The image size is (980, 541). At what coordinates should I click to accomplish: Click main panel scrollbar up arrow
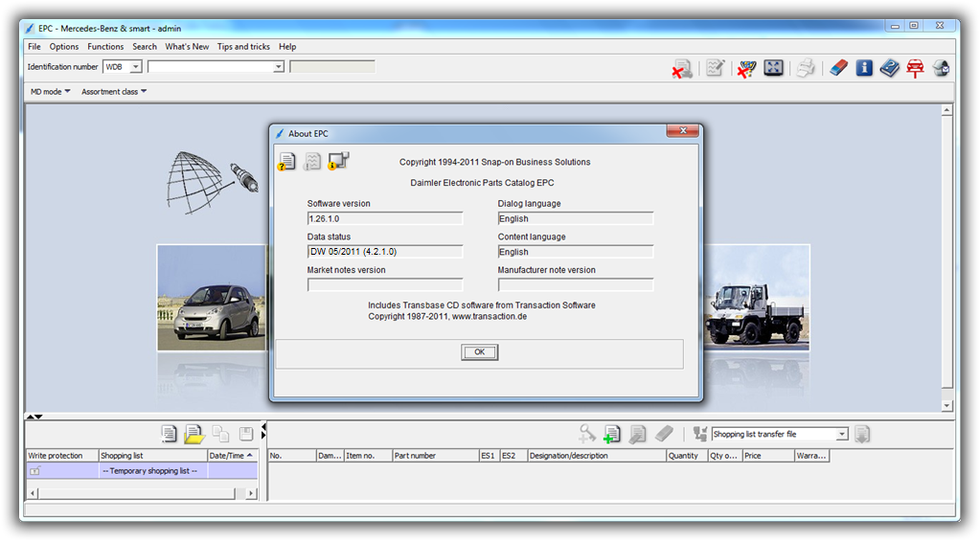click(946, 110)
